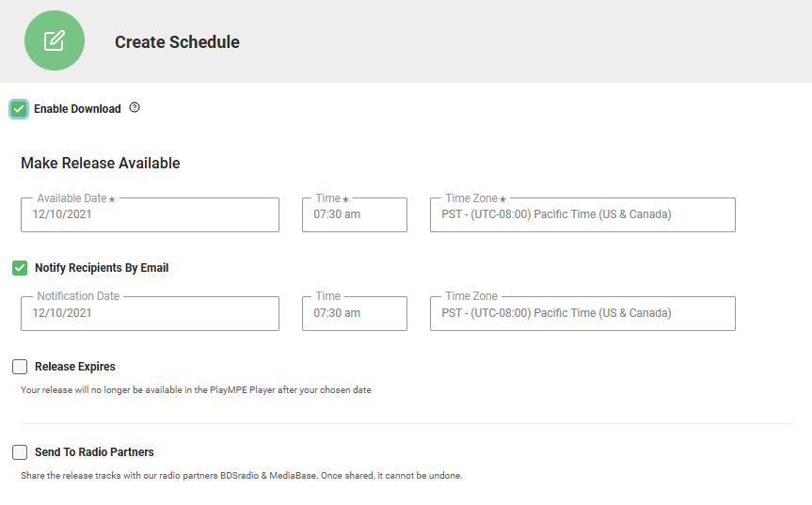The image size is (812, 505).
Task: Expand the notification Time Zone dropdown
Action: (x=582, y=313)
